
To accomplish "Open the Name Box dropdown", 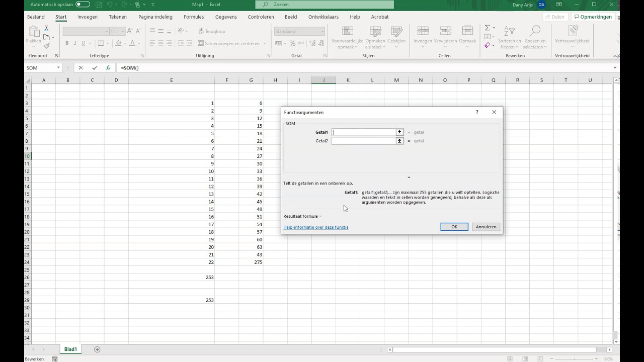I will coord(58,68).
